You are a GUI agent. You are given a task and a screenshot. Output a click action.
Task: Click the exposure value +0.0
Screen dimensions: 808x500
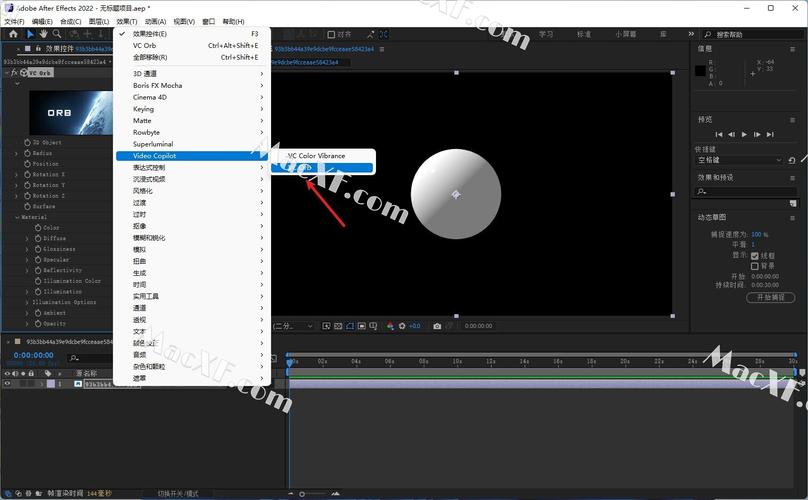(415, 326)
